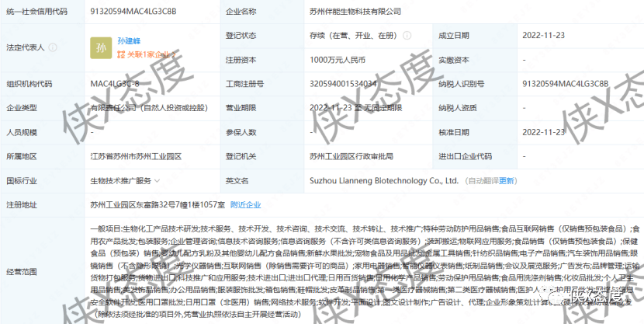The height and width of the screenshot is (324, 644).
Task: Click the 国标行业 label
Action: click(22, 181)
